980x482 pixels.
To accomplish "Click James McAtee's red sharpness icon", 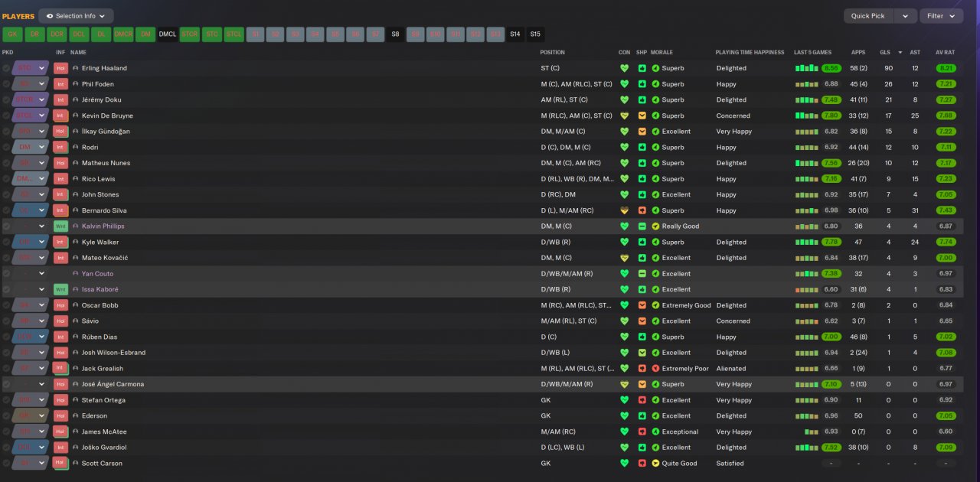I will click(x=642, y=432).
